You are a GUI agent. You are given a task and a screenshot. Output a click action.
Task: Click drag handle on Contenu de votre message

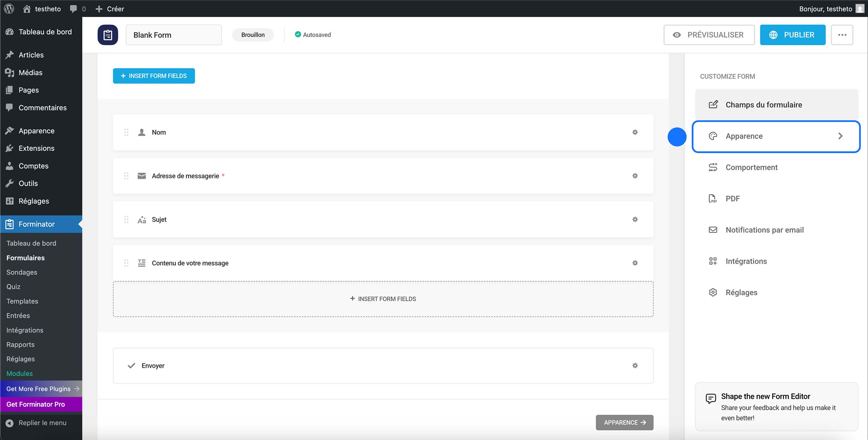[x=126, y=263]
